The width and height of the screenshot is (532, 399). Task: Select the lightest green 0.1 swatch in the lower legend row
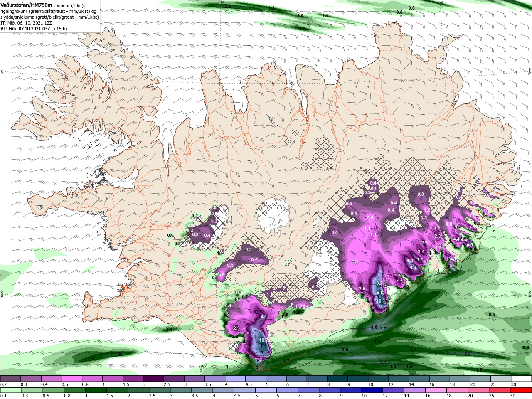[x=10, y=390]
